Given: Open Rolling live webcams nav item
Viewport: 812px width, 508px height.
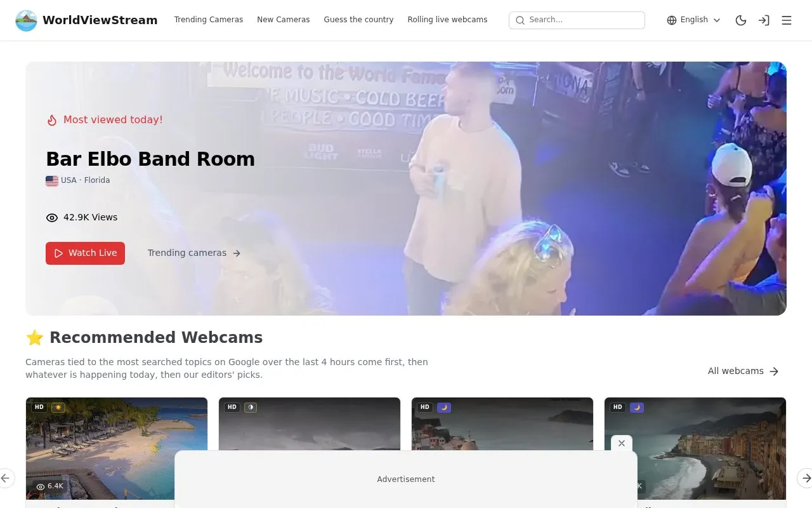Looking at the screenshot, I should pos(447,20).
